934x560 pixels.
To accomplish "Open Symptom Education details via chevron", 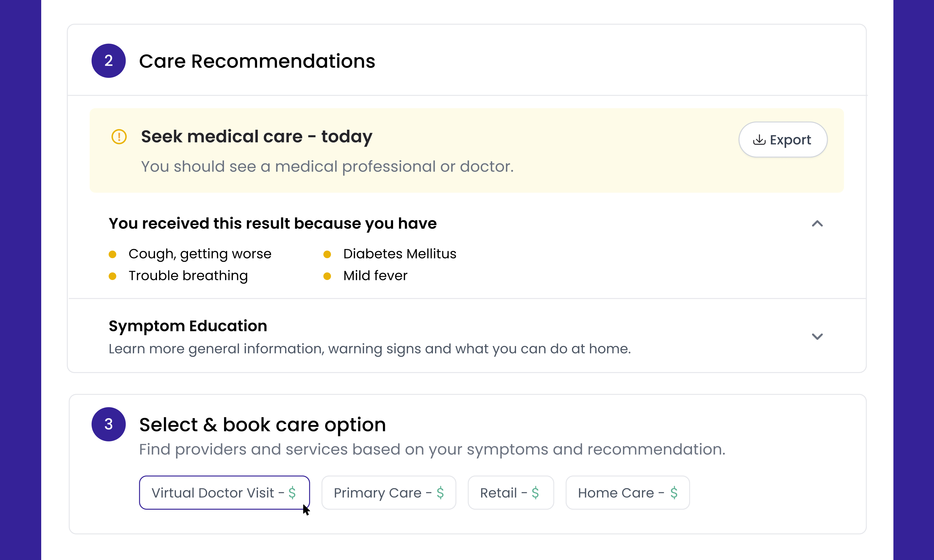I will point(818,336).
